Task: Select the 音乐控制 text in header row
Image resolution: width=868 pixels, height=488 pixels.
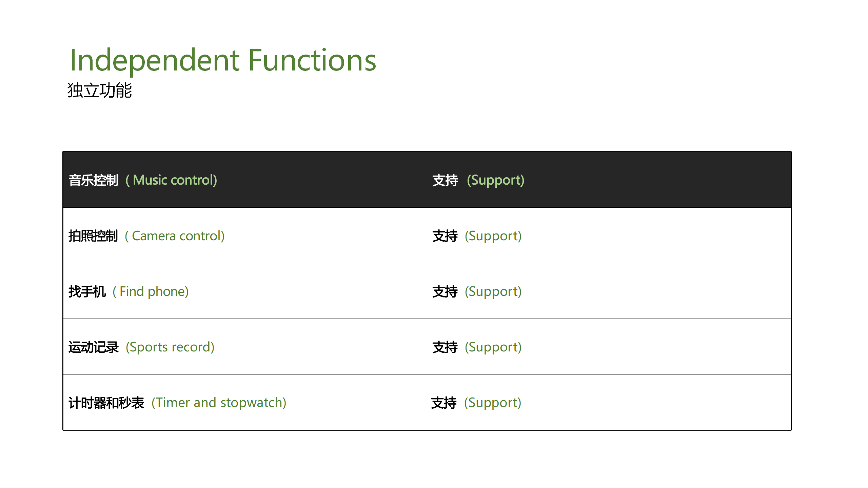Action: (x=93, y=180)
